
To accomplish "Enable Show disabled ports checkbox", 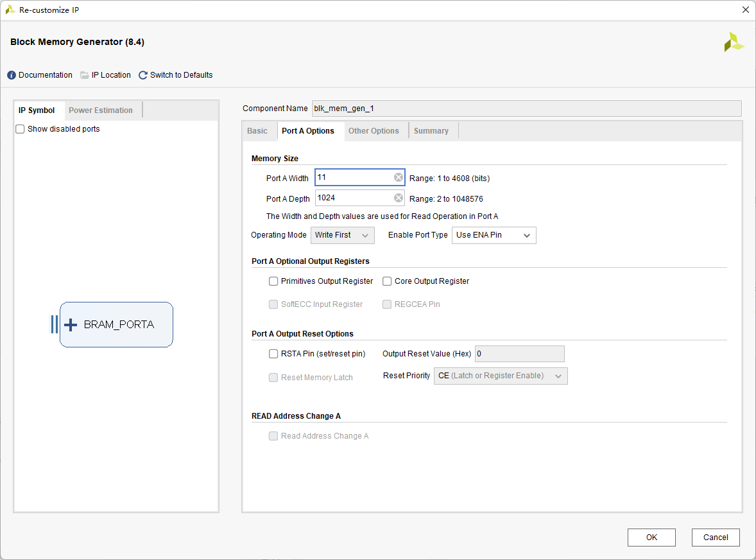I will (x=21, y=129).
